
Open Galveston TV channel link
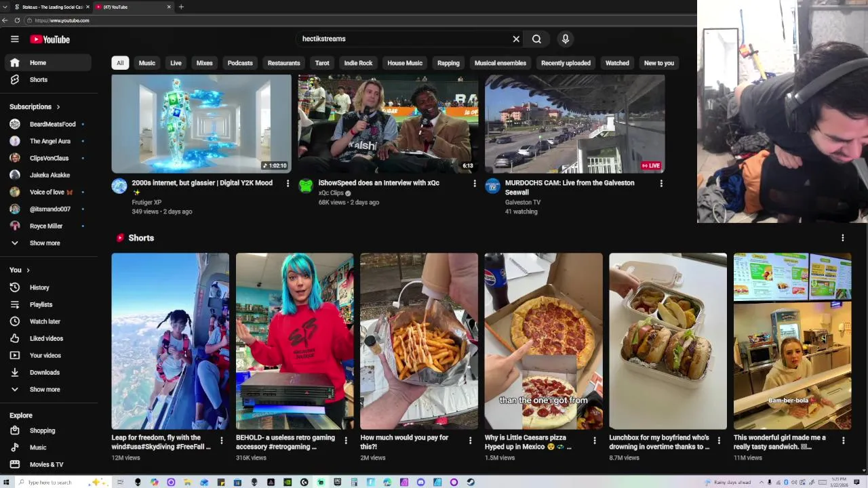tap(523, 202)
